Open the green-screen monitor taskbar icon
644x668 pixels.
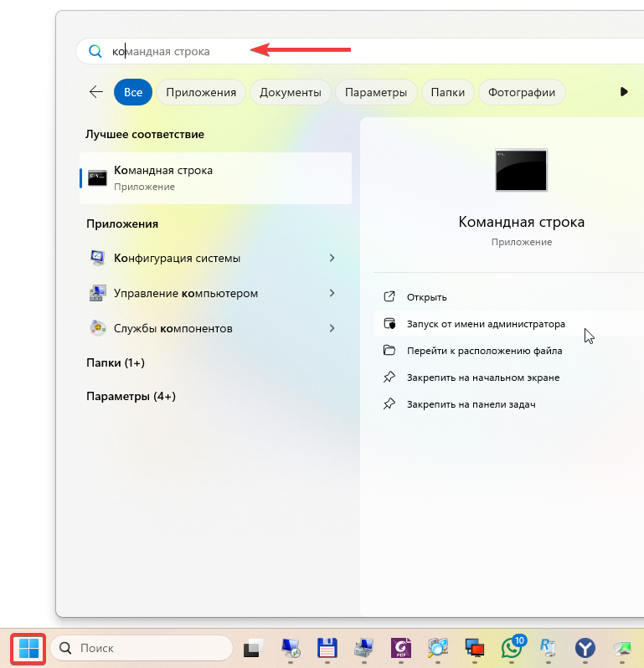622,648
